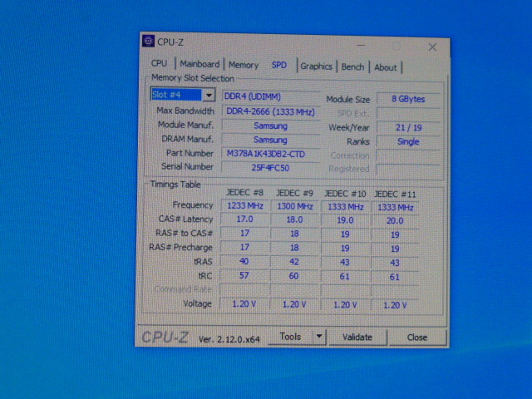The image size is (532, 399).
Task: Click the JEDEC #11 voltage 1.20 V
Action: [x=395, y=305]
